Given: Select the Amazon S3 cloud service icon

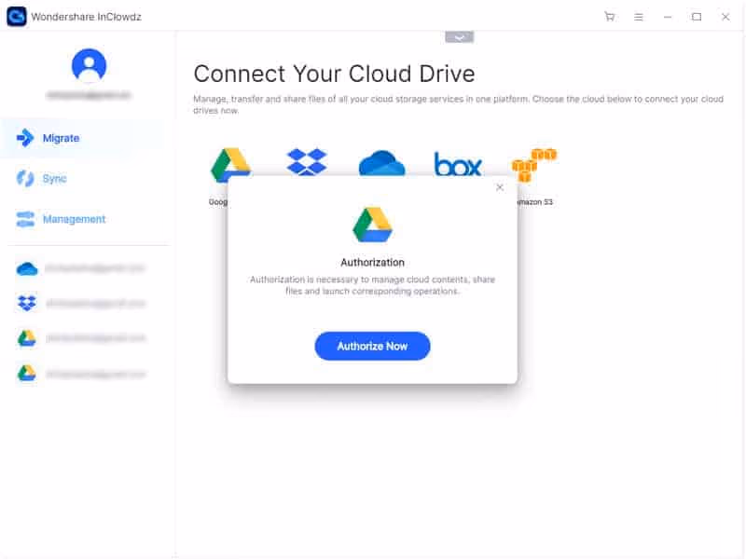Looking at the screenshot, I should tap(533, 164).
